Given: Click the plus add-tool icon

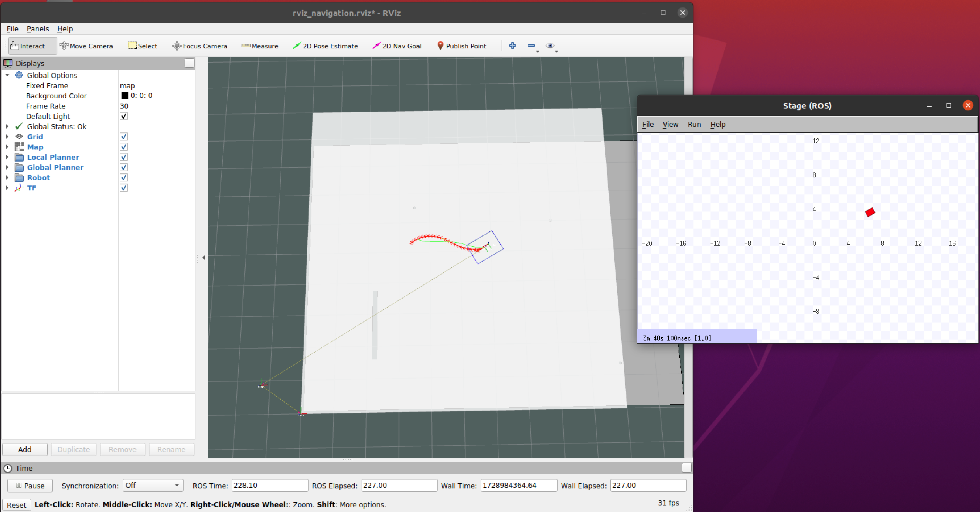Looking at the screenshot, I should [512, 46].
